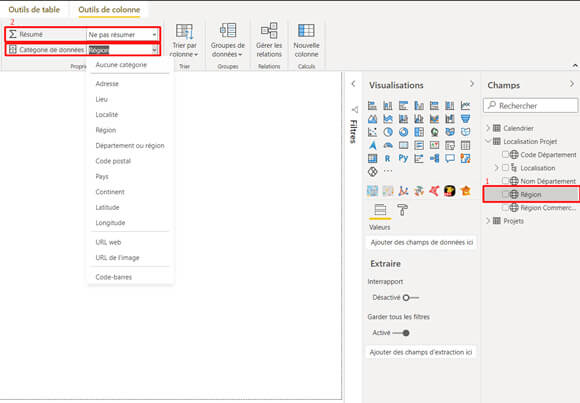Select the line chart visual
Screen dimensions: 580x403
pos(465,105)
